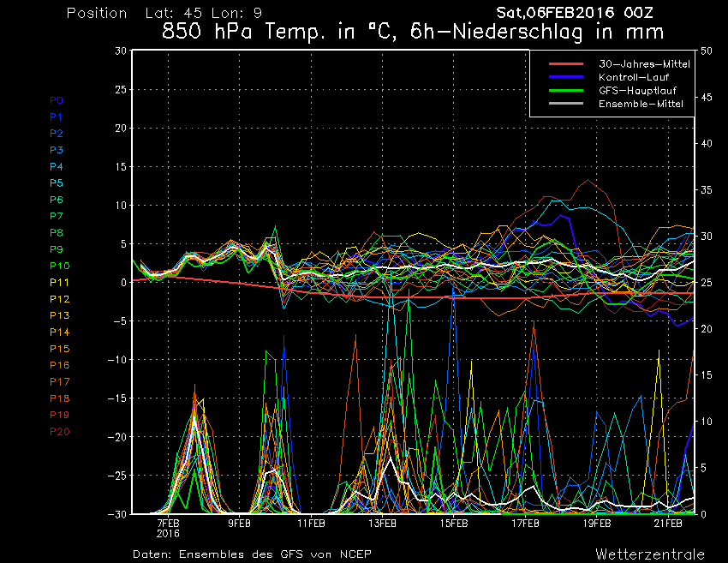This screenshot has width=728, height=563.
Task: Click the 21FEB date axis label
Action: tap(668, 523)
